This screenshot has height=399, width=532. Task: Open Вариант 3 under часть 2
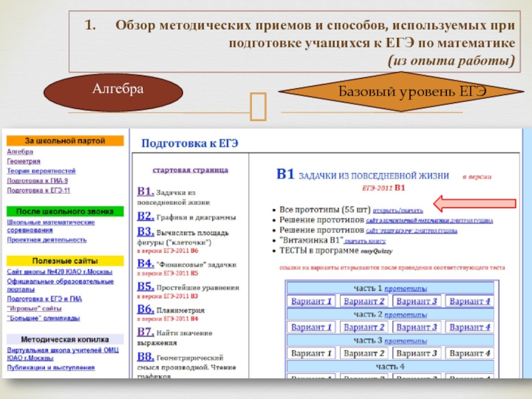[x=417, y=327]
